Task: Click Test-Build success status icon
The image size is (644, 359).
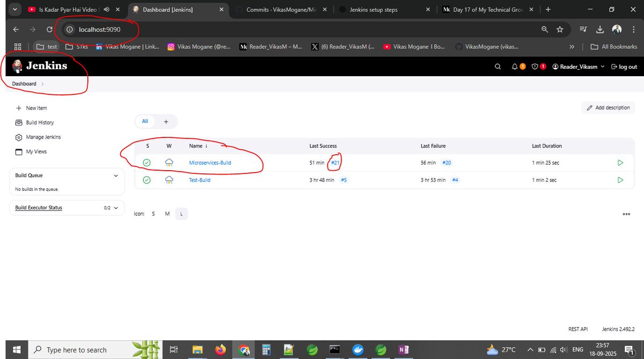Action: click(x=147, y=180)
